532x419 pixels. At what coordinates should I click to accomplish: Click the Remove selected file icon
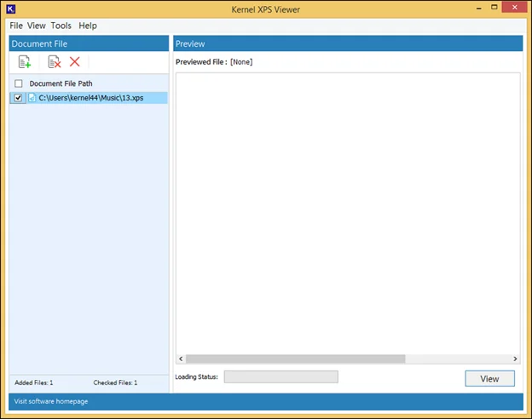[55, 61]
